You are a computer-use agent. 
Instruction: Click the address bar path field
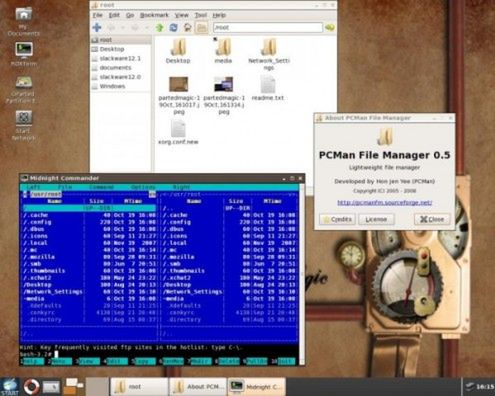pyautogui.click(x=268, y=28)
